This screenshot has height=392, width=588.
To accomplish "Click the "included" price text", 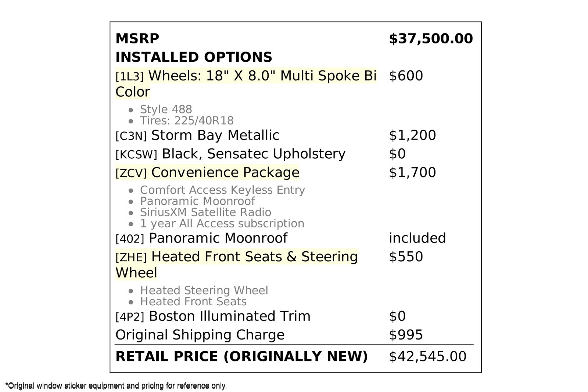I will click(417, 238).
